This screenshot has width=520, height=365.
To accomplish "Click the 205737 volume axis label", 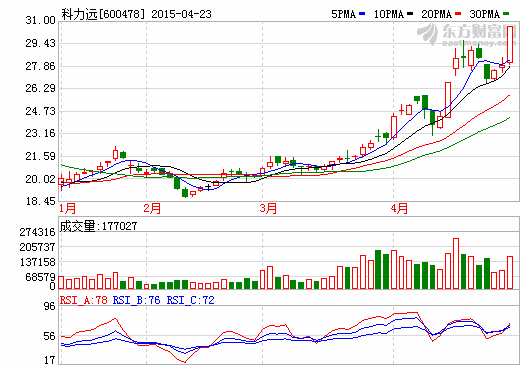I will [38, 247].
